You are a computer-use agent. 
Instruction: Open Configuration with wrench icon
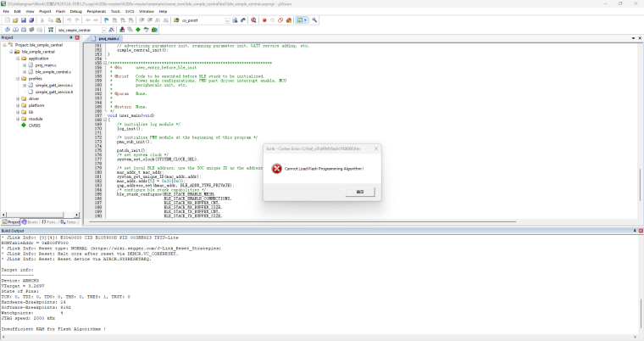314,20
